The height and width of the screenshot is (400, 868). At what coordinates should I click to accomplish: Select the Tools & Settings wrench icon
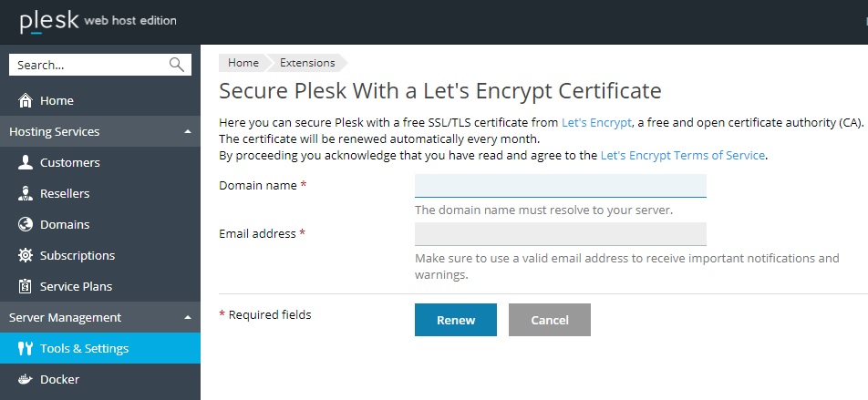(26, 348)
